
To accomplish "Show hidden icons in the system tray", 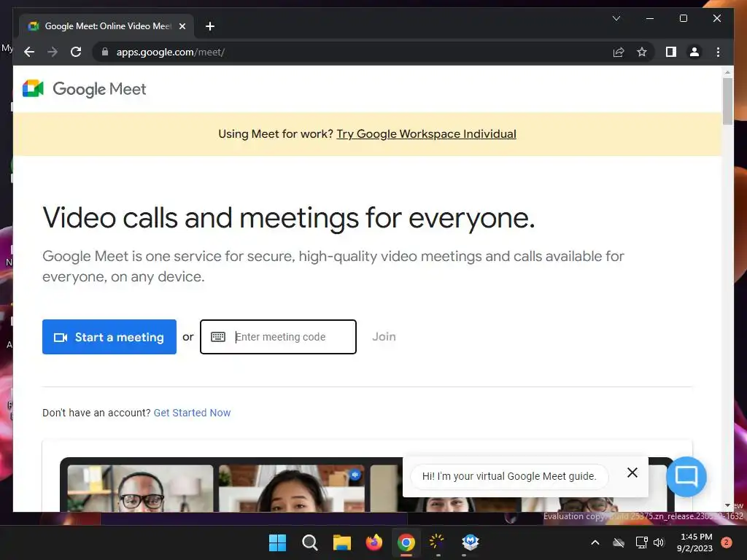I will pyautogui.click(x=595, y=542).
